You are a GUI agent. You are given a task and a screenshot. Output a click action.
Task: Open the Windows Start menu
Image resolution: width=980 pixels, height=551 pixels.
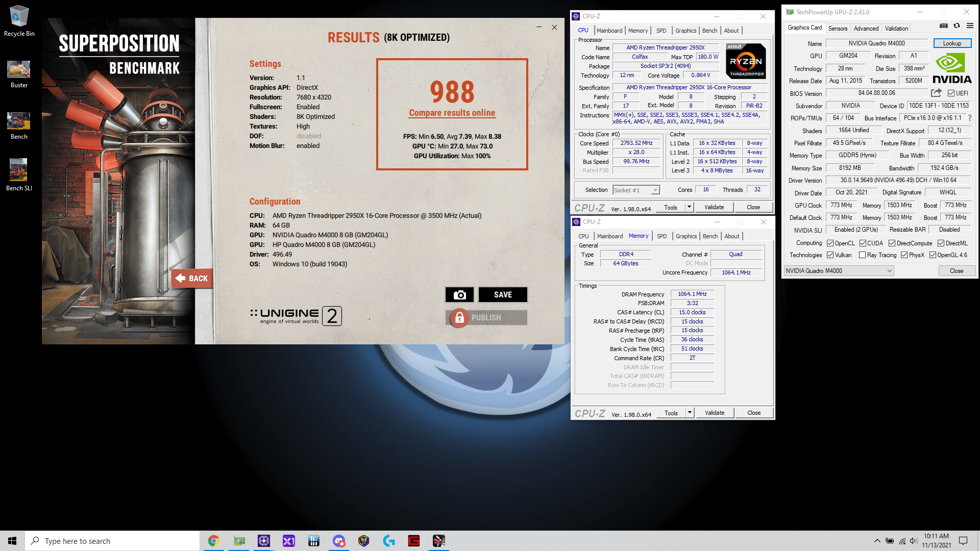pos(12,541)
